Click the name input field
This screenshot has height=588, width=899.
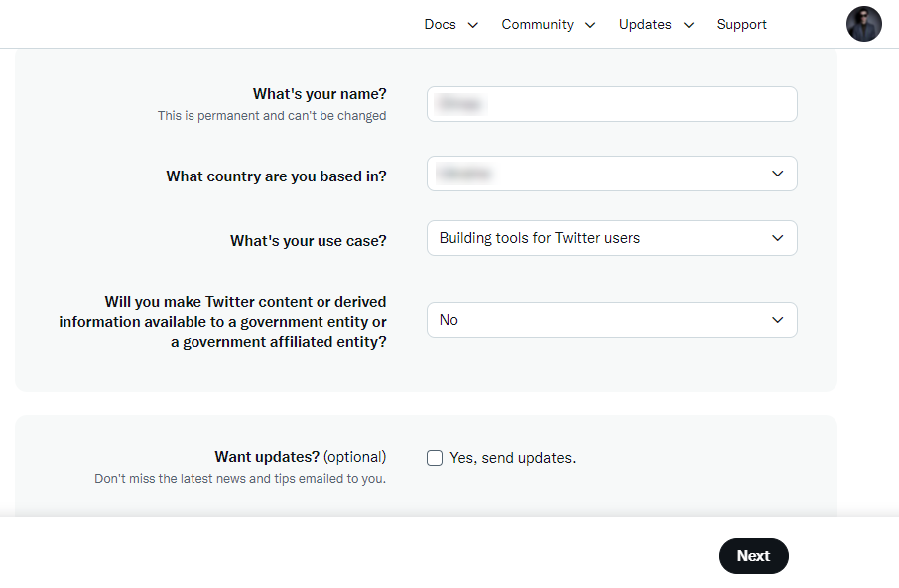coord(611,104)
